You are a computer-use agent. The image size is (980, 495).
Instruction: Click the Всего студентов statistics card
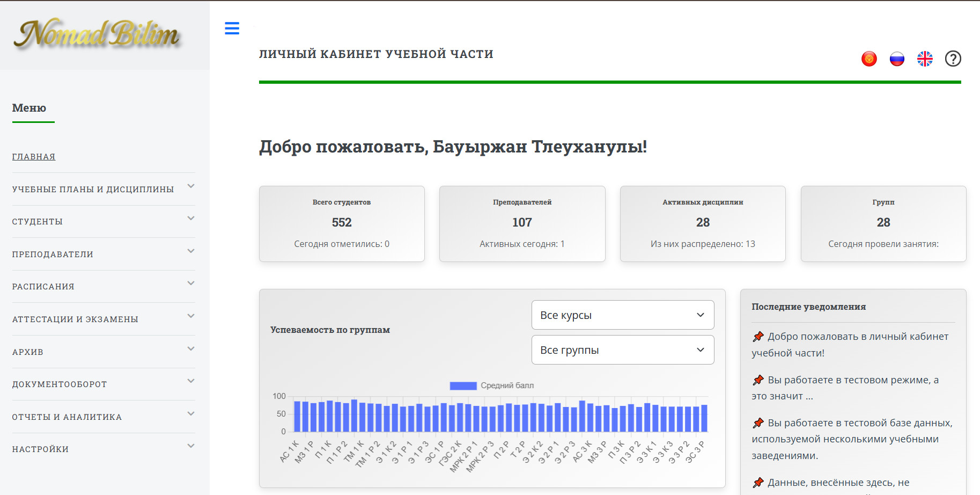click(x=342, y=223)
